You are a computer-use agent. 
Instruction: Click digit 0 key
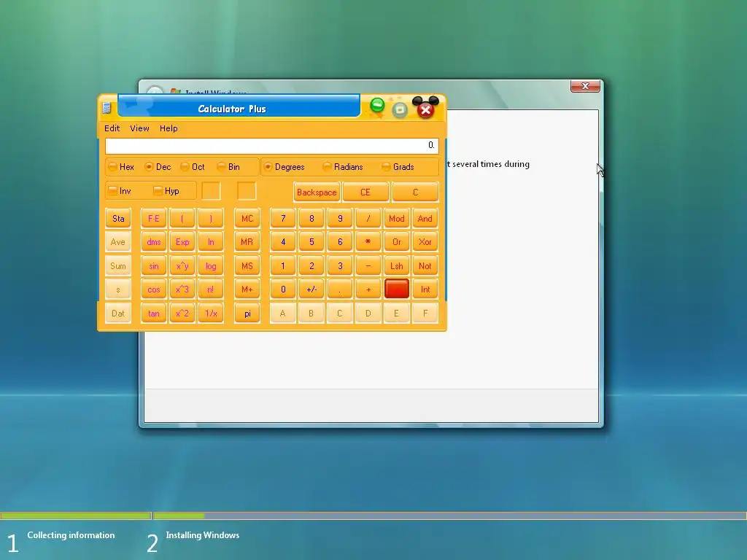coord(283,289)
